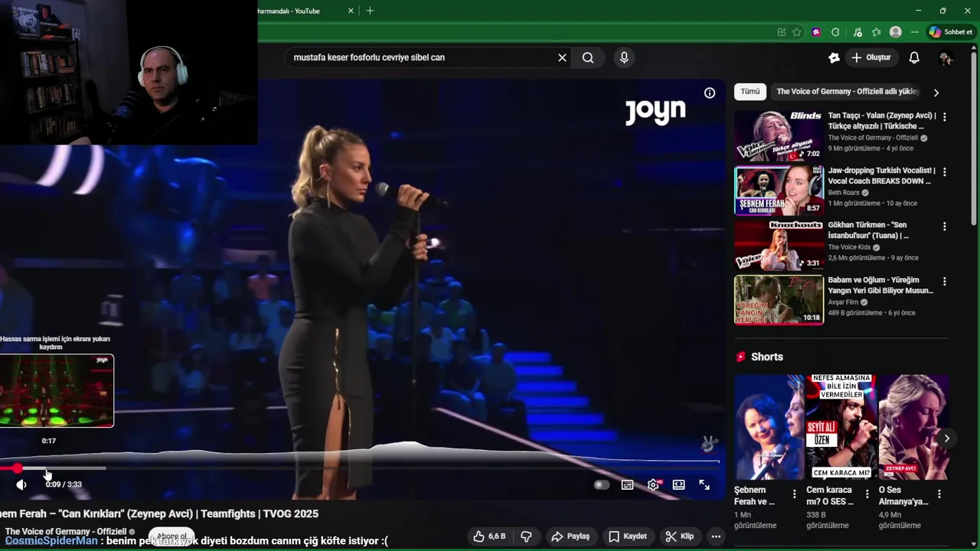Show next shorts with arrow
Image resolution: width=980 pixels, height=551 pixels.
946,439
